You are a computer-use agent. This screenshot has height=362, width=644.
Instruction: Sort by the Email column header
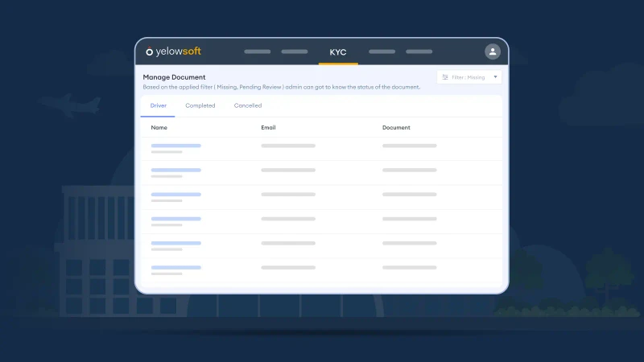(x=269, y=128)
